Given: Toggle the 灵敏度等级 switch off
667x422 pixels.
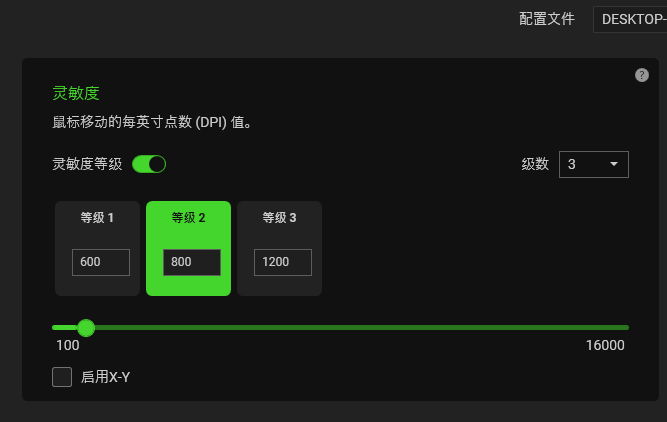Looking at the screenshot, I should coord(149,164).
